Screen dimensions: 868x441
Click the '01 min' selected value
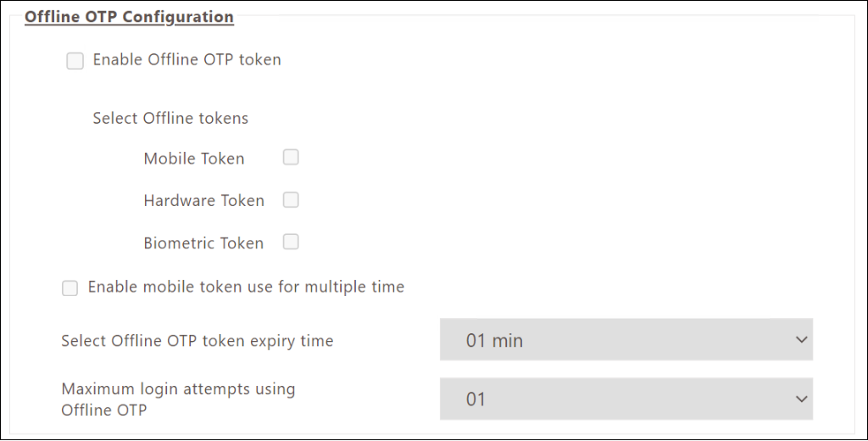pyautogui.click(x=494, y=341)
